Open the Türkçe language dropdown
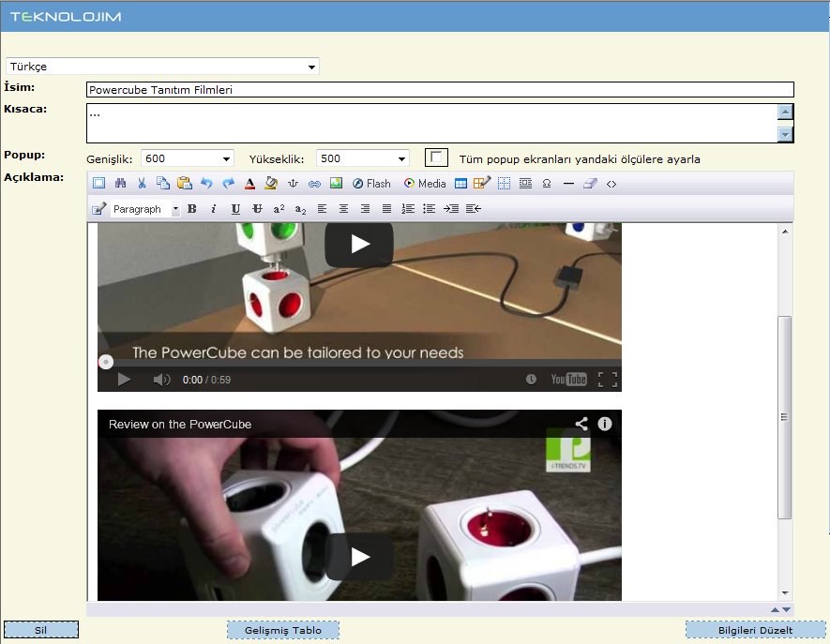830x644 pixels. 162,67
